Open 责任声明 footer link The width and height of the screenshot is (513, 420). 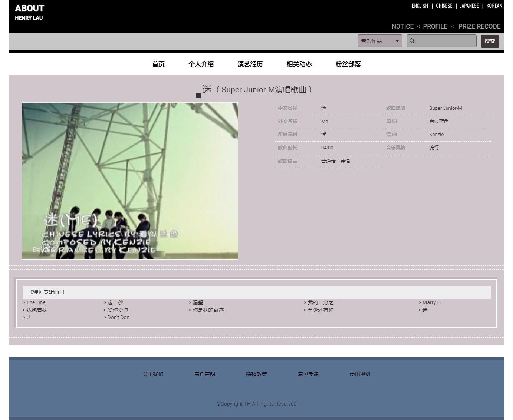[205, 374]
